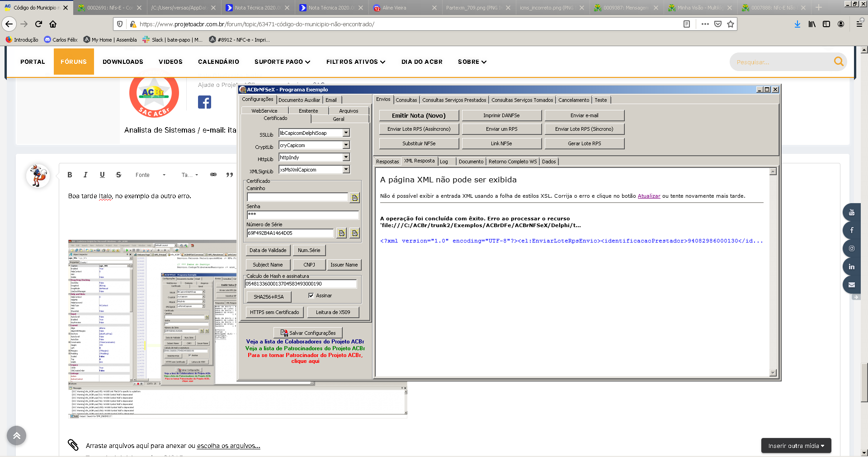Open the Firefox hamburger menu
Screen dimensions: 868x457
click(859, 24)
